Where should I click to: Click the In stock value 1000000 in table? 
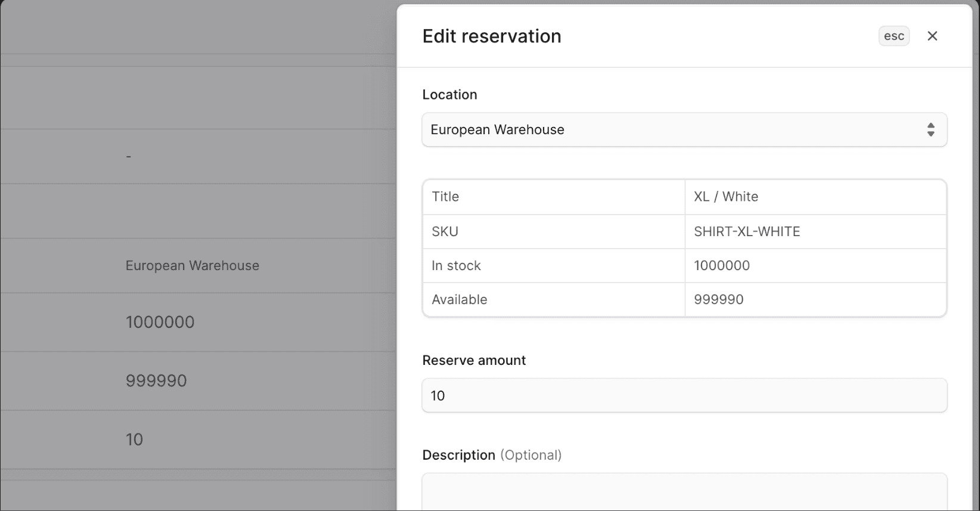click(722, 266)
